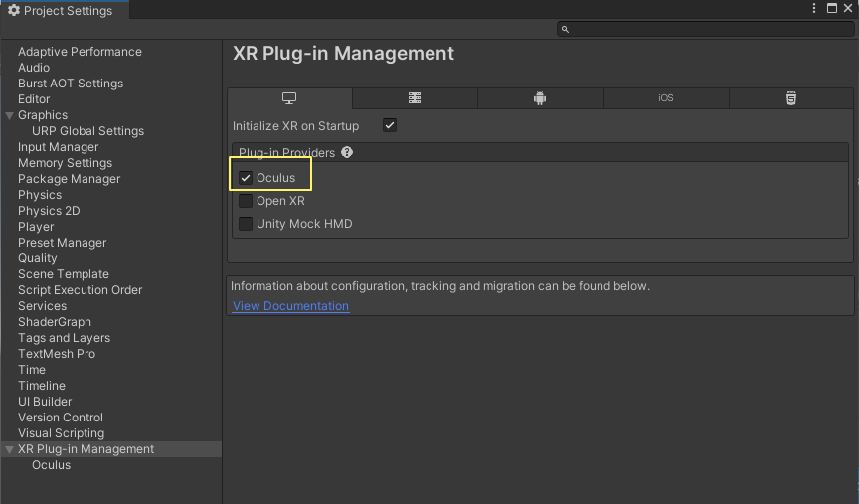Select the Dedicated Server platform tab
Viewport: 859px width, 504px height.
coord(415,98)
